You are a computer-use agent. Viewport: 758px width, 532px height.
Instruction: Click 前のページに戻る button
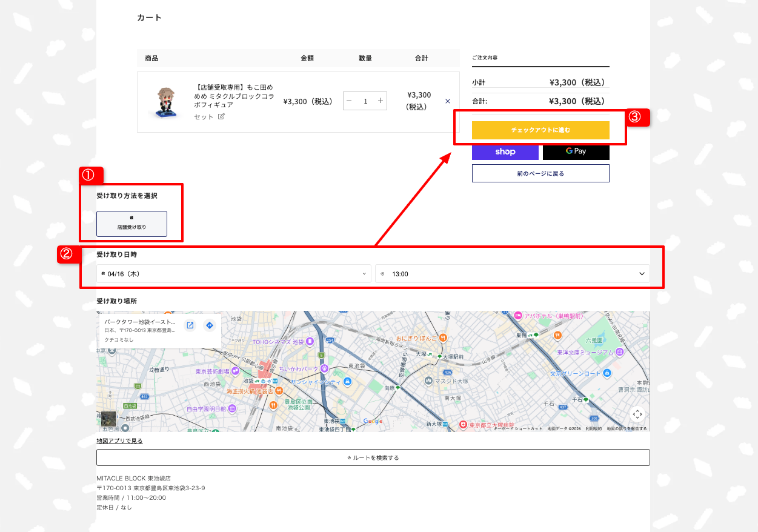540,173
